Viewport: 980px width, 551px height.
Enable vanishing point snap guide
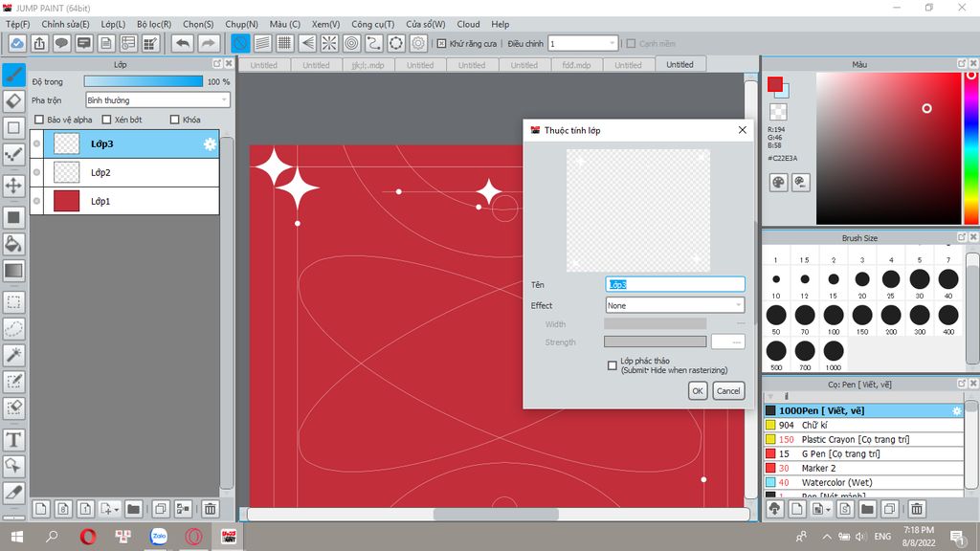307,43
